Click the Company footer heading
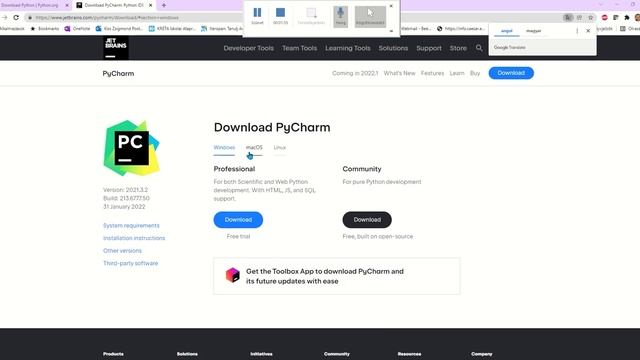Image resolution: width=640 pixels, height=360 pixels. [x=482, y=354]
